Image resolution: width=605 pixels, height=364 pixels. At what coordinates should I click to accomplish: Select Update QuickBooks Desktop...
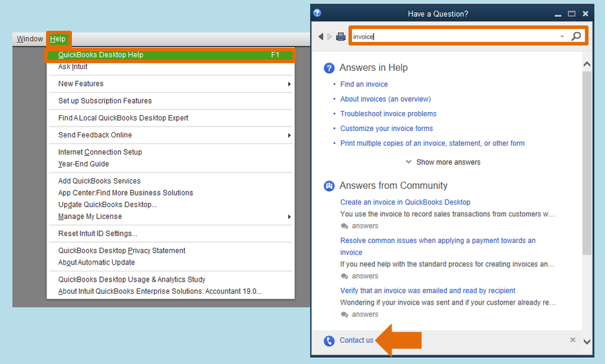pos(171,205)
